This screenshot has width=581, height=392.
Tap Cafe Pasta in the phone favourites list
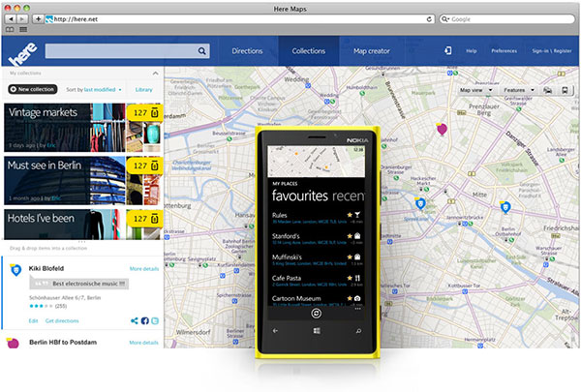pyautogui.click(x=317, y=281)
